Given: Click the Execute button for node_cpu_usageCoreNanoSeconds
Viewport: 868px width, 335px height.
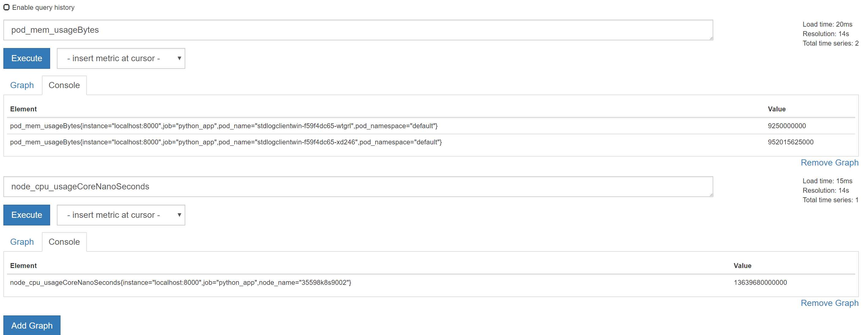Looking at the screenshot, I should pos(27,214).
